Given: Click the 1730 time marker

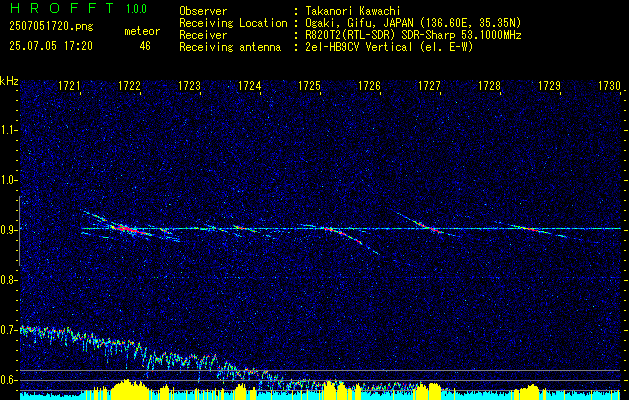Looking at the screenshot, I should (x=609, y=85).
